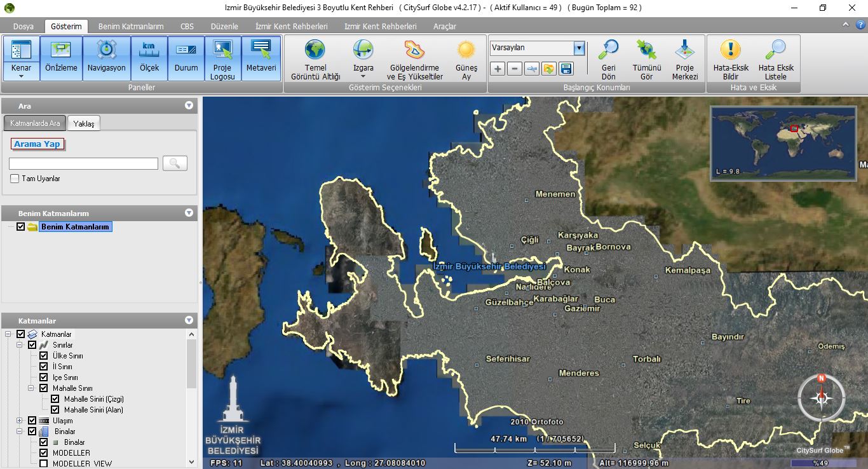Screen dimensions: 868x469
Task: Click the open-folder locations icon
Action: pyautogui.click(x=548, y=69)
